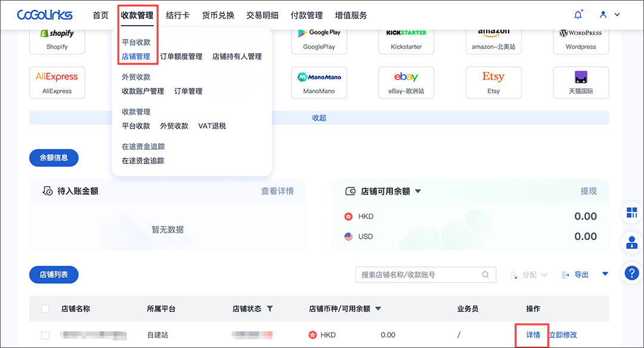The width and height of the screenshot is (644, 348).
Task: Click the notification bell icon
Action: coord(577,15)
